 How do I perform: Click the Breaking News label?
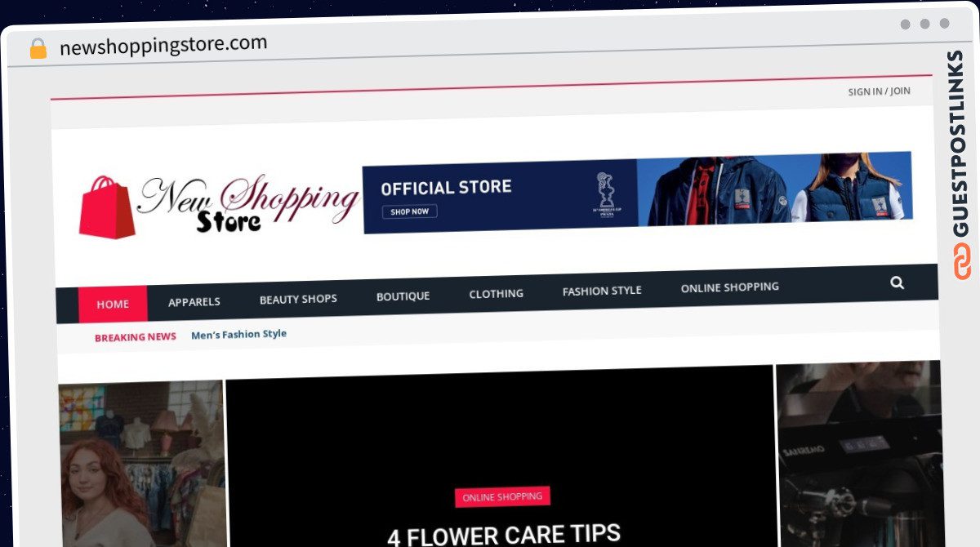coord(135,337)
